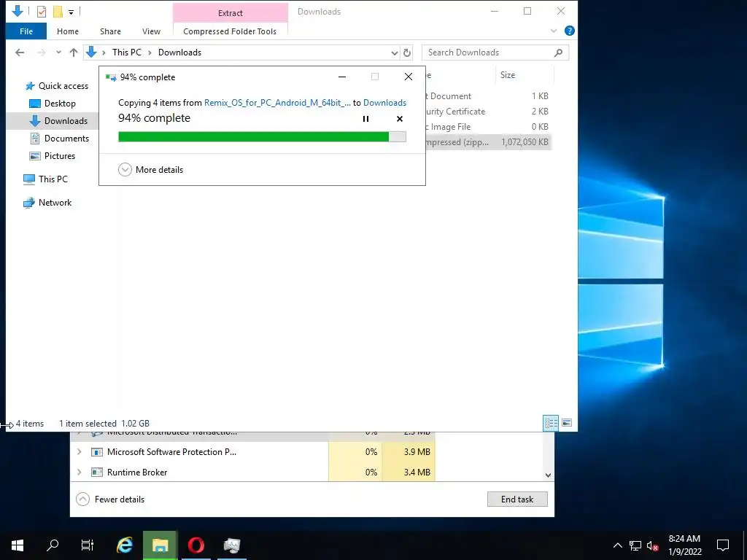Expand the address bar history dropdown
This screenshot has width=747, height=560.
pos(395,52)
